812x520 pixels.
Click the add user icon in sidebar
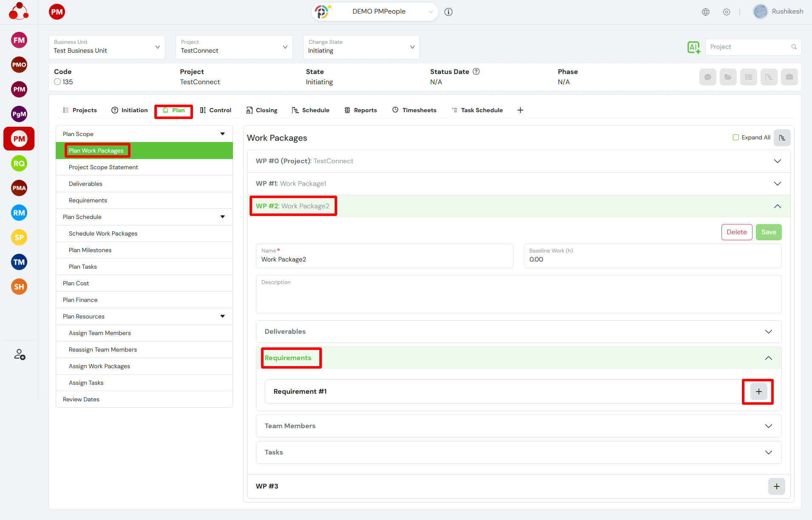pos(20,355)
